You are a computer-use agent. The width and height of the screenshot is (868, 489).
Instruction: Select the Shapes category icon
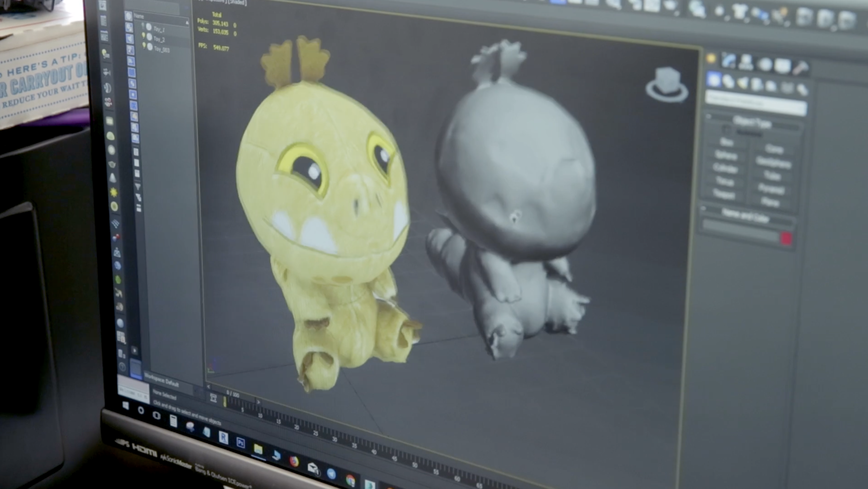pos(728,81)
